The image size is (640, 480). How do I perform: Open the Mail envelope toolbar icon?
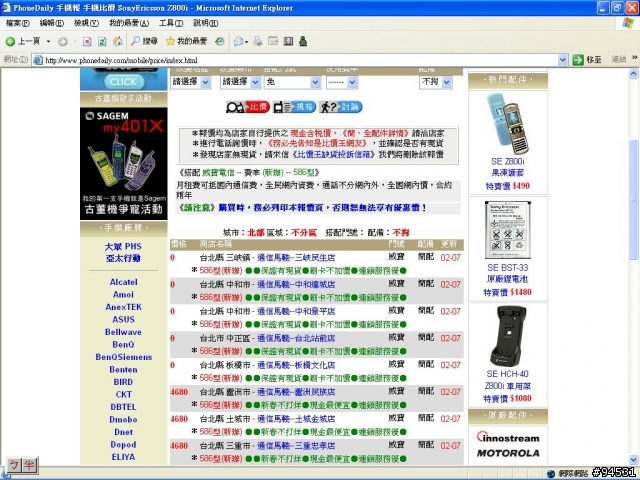coord(238,41)
